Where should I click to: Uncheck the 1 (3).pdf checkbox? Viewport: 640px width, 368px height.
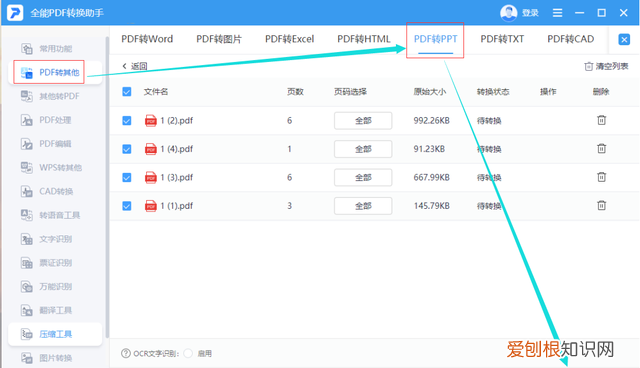click(x=127, y=177)
